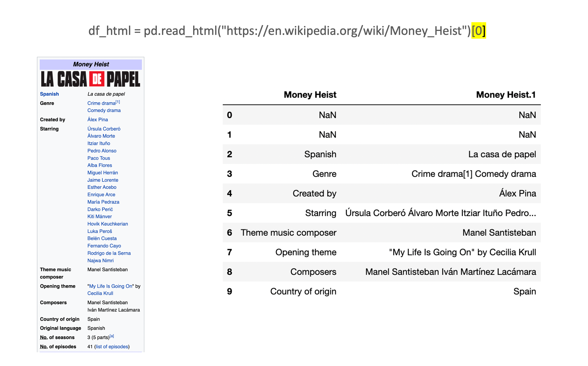Open the Crime drama genre link
588x366 pixels.
coord(101,103)
